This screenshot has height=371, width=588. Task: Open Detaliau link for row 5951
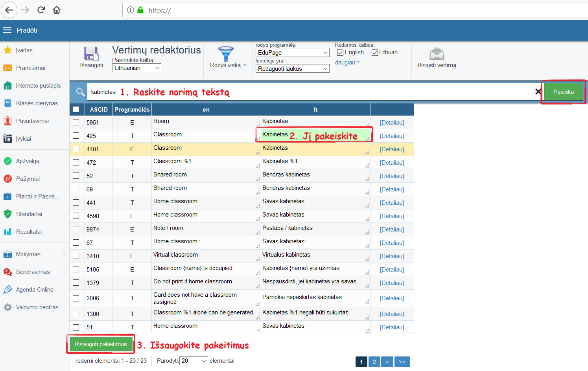pyautogui.click(x=392, y=123)
